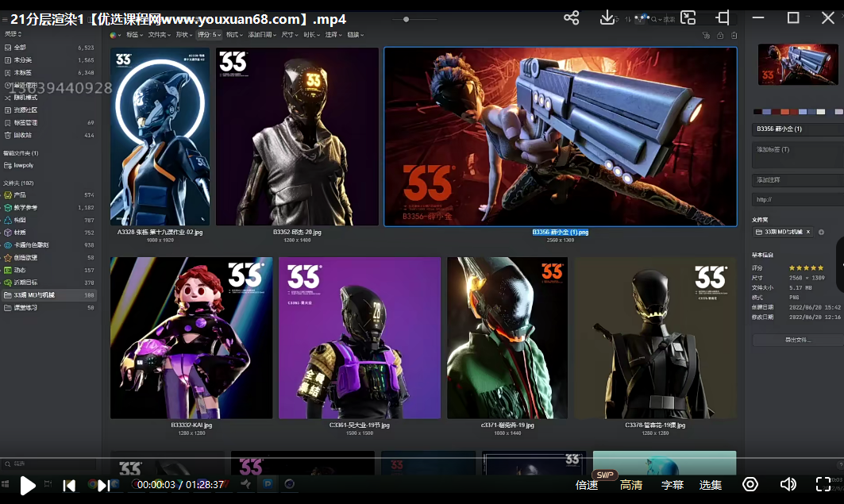Open the 评分 rating filter dropdown

coord(209,35)
